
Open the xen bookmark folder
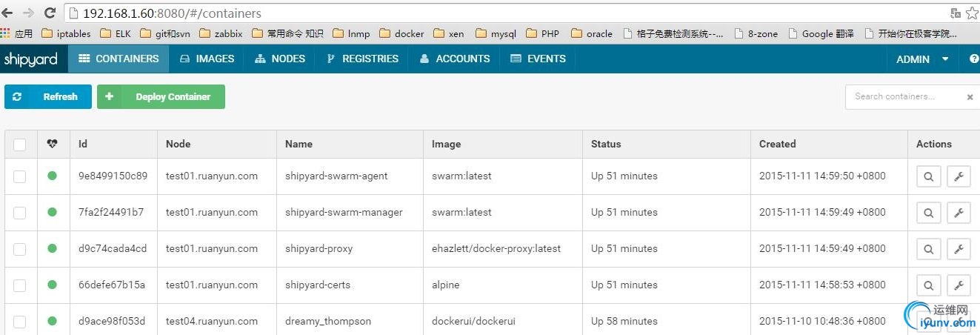tap(449, 33)
